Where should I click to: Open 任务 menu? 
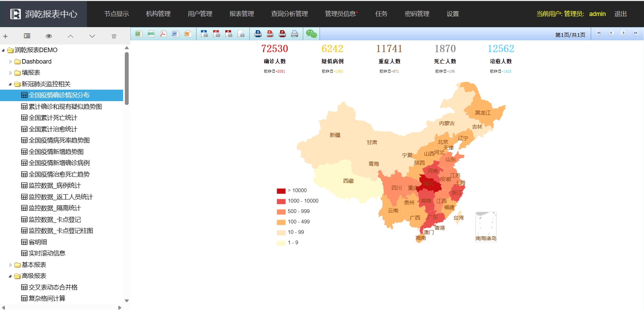(381, 14)
